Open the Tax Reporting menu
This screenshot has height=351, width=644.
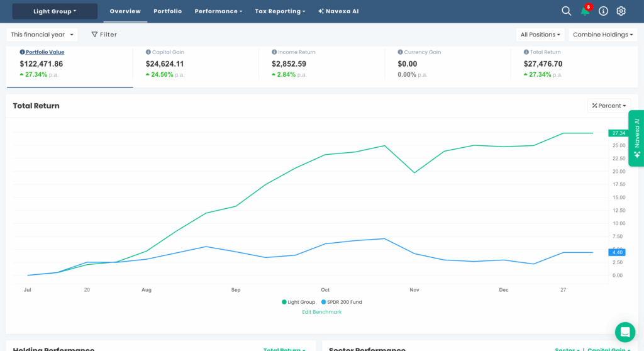(280, 11)
